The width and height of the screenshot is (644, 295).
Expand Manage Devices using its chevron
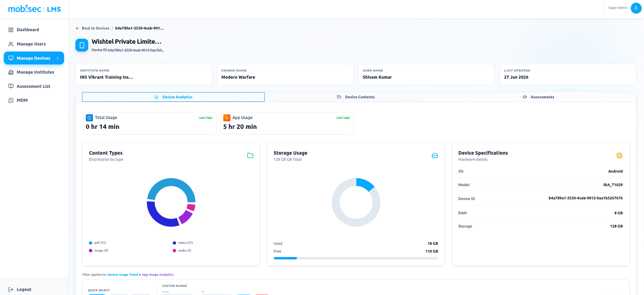58,58
